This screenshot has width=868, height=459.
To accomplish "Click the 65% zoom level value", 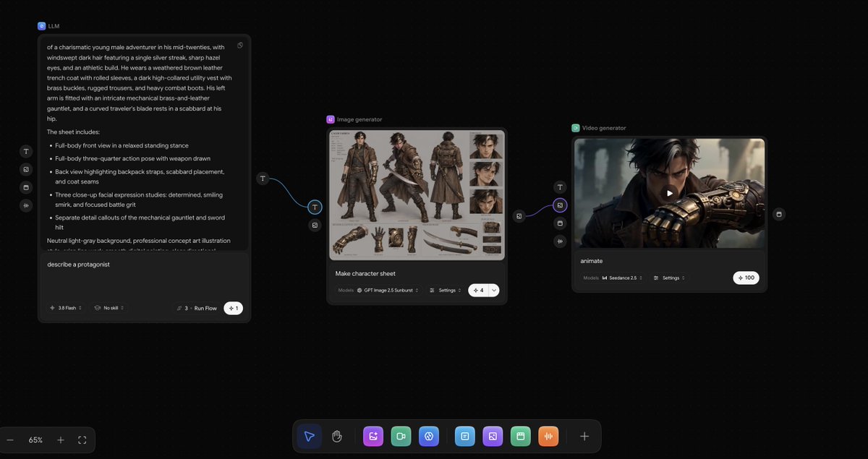I will tap(35, 439).
